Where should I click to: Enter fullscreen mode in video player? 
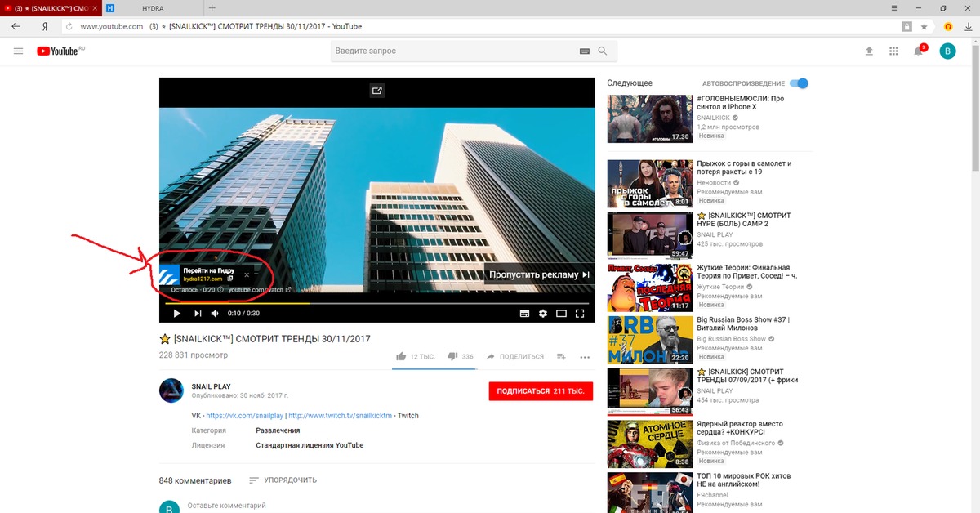(580, 314)
